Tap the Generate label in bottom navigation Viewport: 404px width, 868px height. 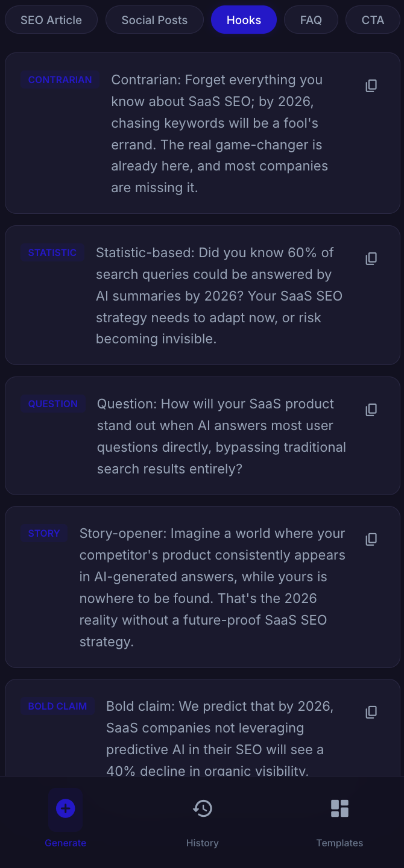pos(65,843)
